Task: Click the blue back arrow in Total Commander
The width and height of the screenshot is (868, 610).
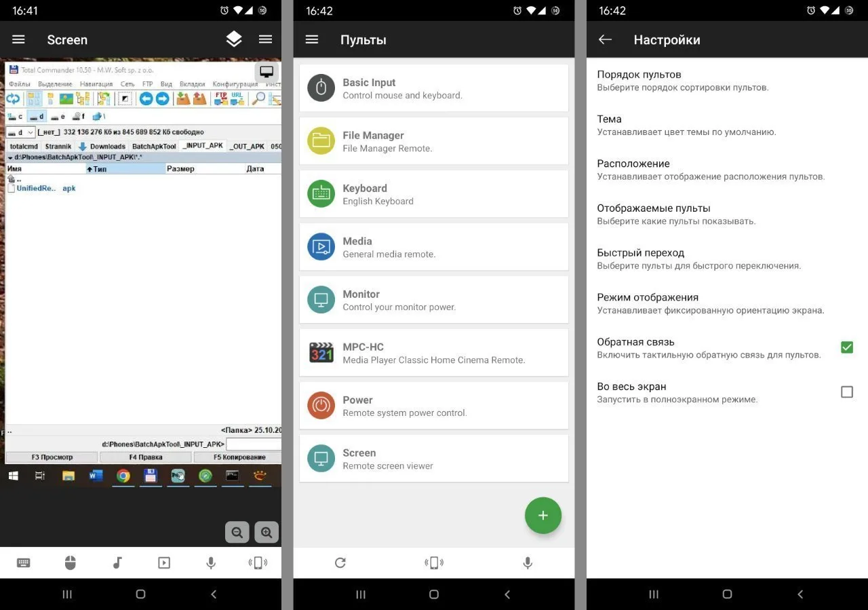Action: click(146, 98)
